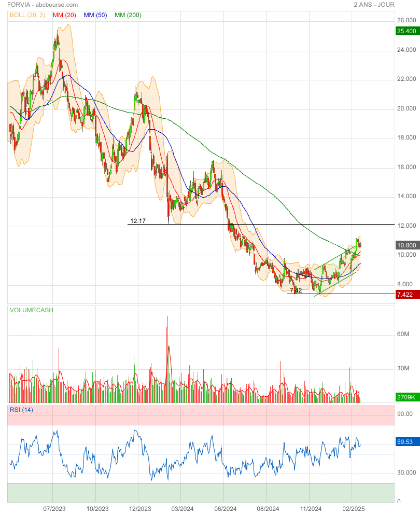Click the 16.000 price axis label
Screen dimensions: 420x514
click(x=407, y=167)
